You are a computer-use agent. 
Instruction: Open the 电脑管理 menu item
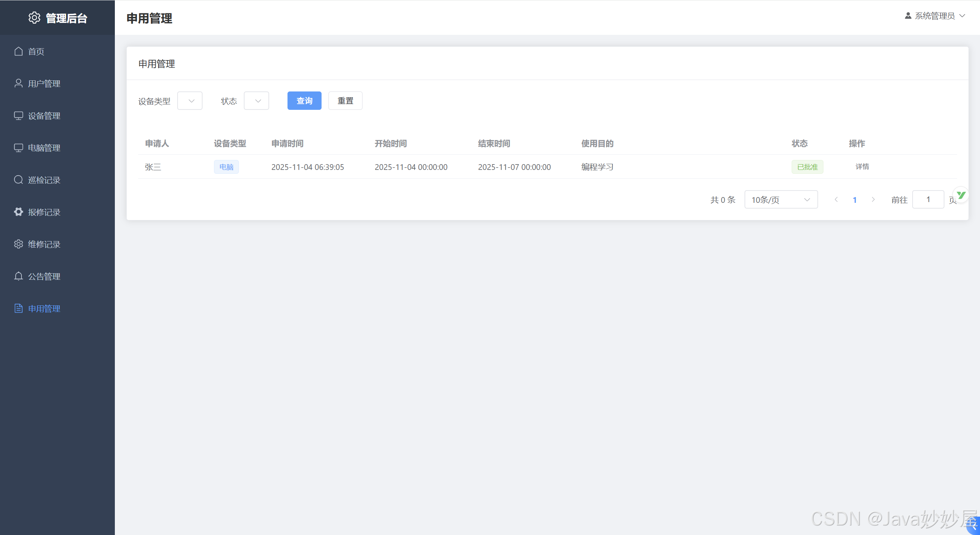(57, 148)
